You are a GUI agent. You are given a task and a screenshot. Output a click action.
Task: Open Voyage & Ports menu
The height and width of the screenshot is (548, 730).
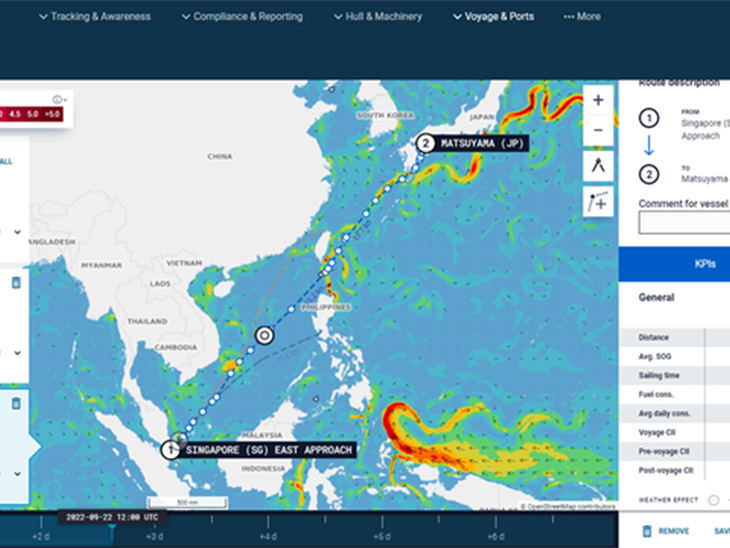(493, 17)
